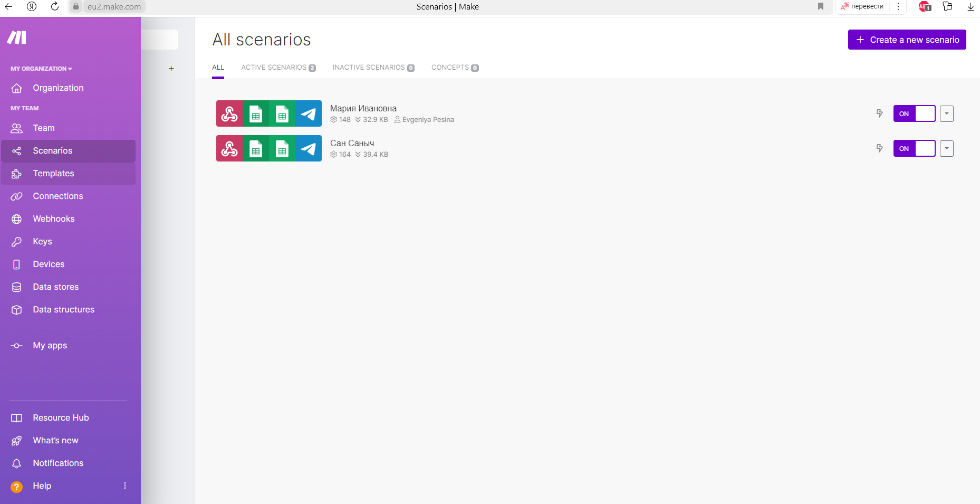Switch to the ALL tab
980x504 pixels.
pyautogui.click(x=218, y=68)
